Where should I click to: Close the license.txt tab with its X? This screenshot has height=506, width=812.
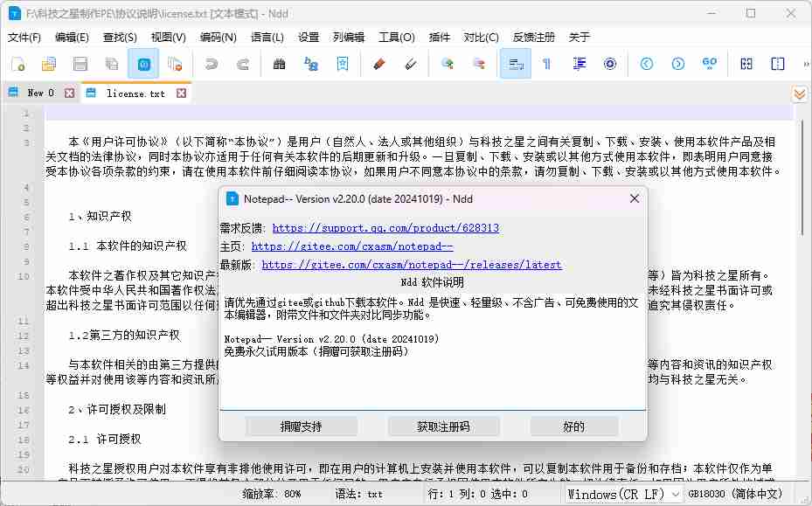pos(182,93)
